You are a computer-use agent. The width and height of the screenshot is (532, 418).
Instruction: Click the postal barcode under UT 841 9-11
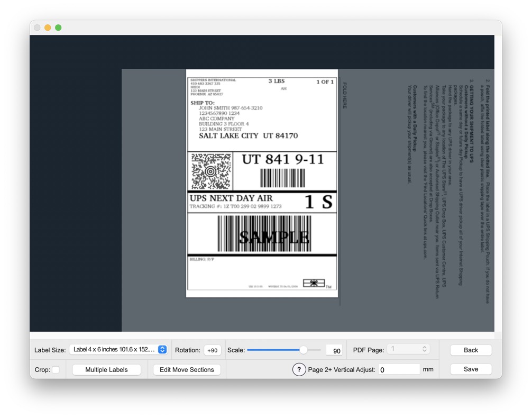coord(282,178)
